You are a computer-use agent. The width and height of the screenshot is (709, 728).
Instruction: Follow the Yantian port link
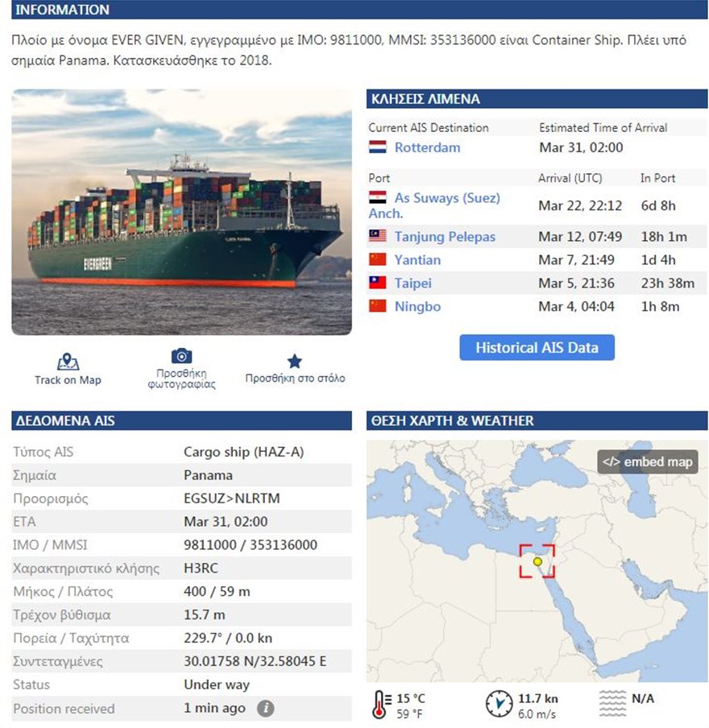(x=417, y=260)
